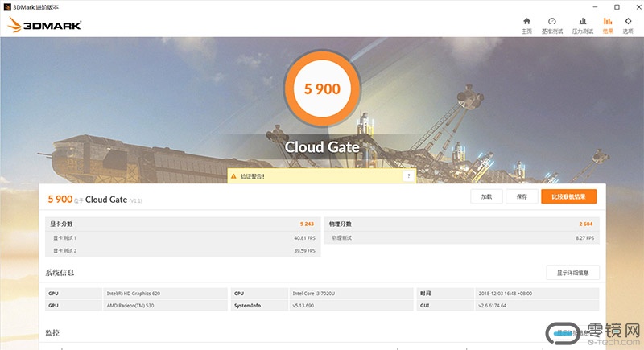Viewport: 644px width, 350px height.
Task: Click the 5 900 Cloud Gate result header
Action: click(94, 200)
